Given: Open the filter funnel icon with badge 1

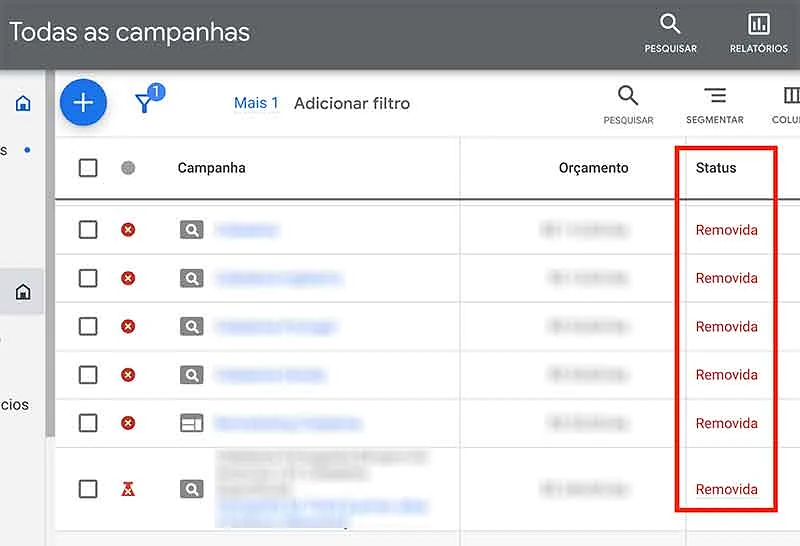Looking at the screenshot, I should tap(149, 98).
